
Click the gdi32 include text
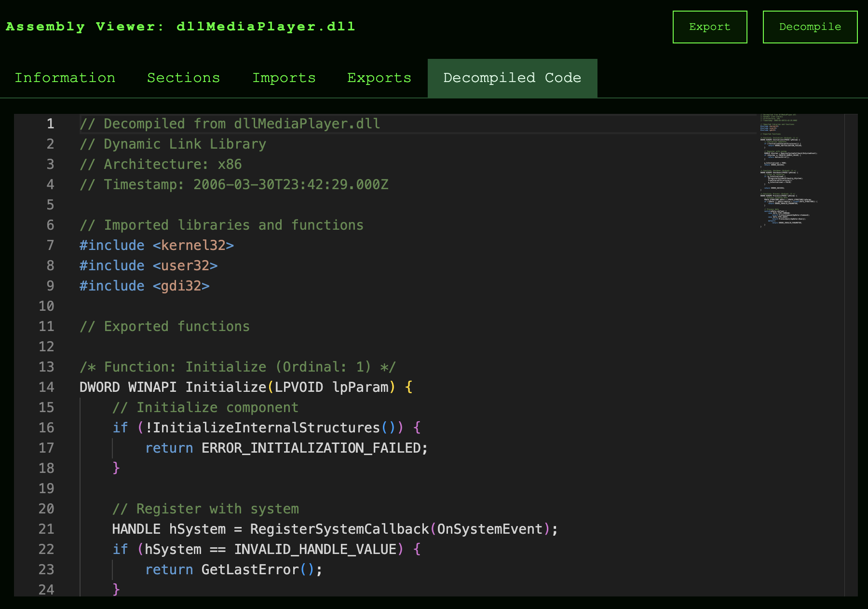pyautogui.click(x=181, y=286)
